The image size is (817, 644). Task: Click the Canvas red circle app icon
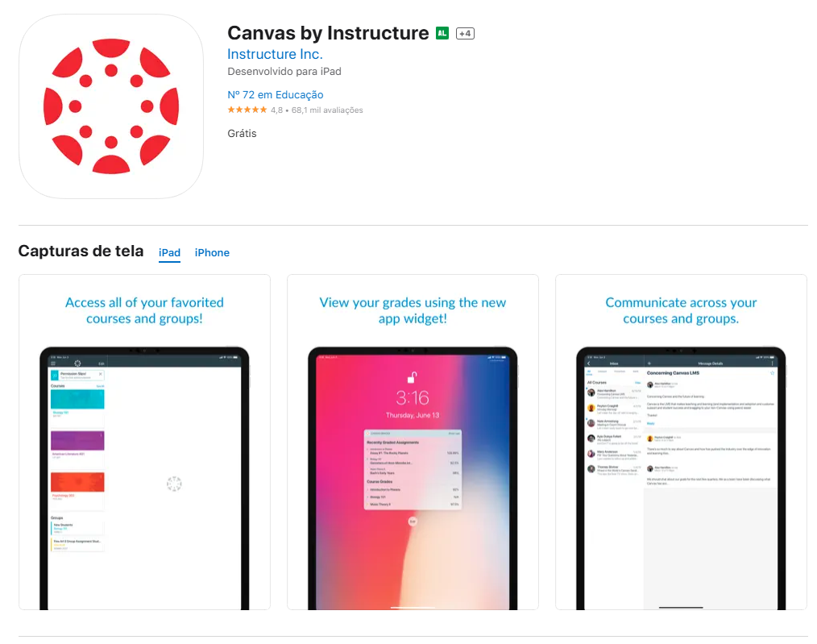click(x=111, y=106)
